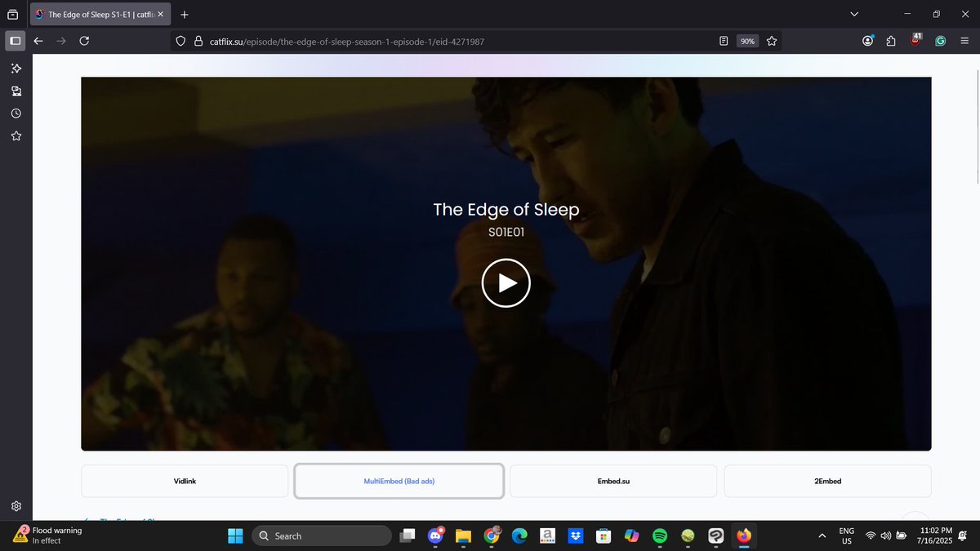Check battery status in tray

[x=902, y=535]
